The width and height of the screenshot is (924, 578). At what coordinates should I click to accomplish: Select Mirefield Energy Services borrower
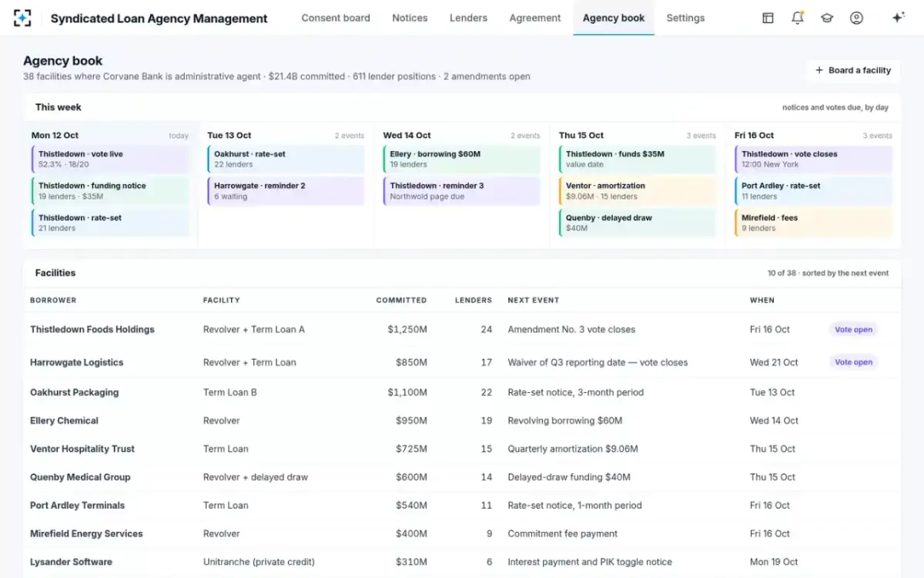(86, 533)
